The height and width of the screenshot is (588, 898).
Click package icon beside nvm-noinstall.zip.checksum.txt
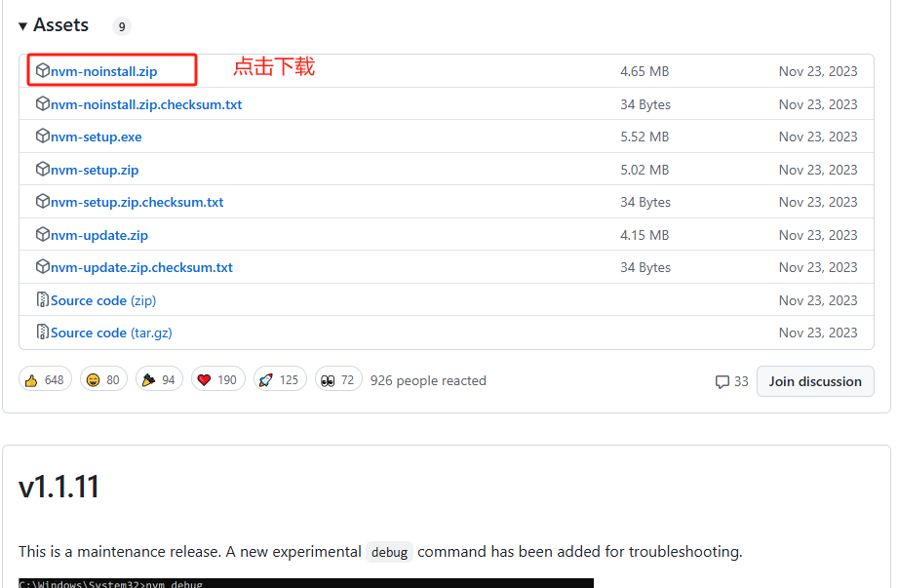tap(42, 103)
